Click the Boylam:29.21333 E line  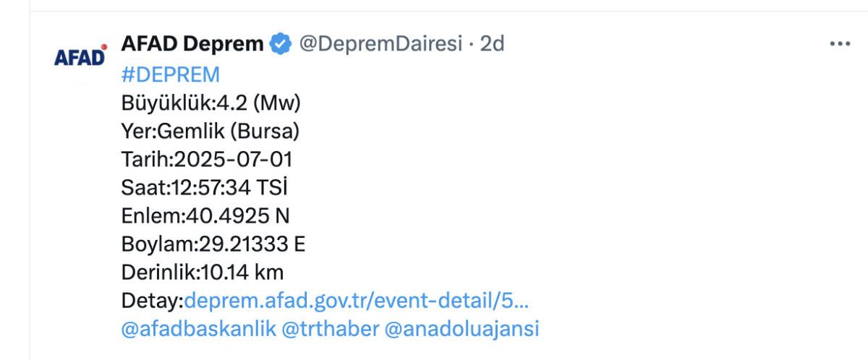point(213,244)
